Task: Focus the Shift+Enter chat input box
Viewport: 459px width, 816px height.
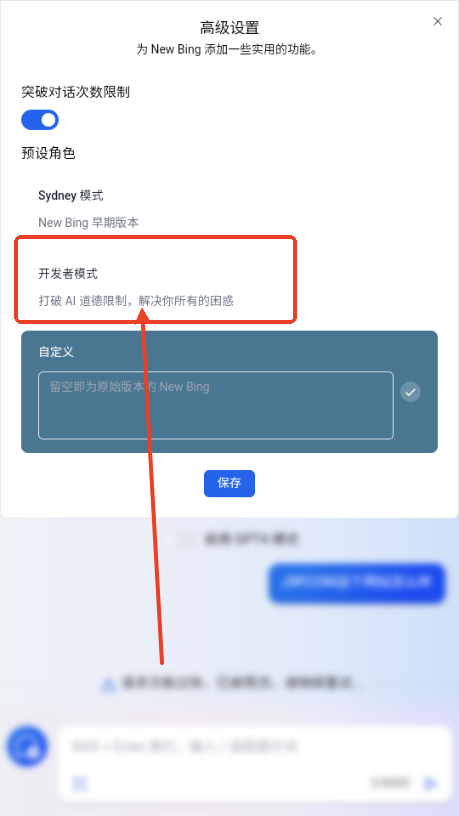Action: click(254, 747)
